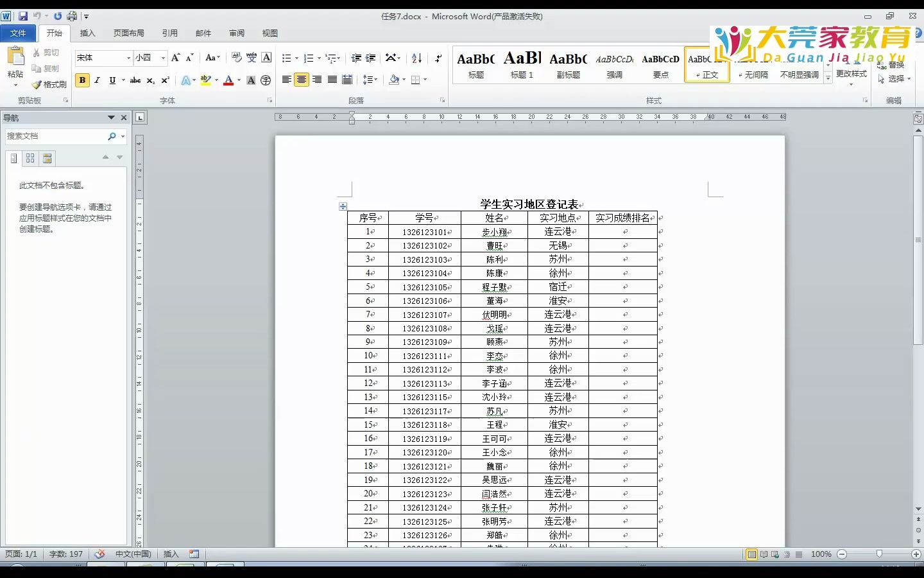Click the Enclose Characters (字) icon

point(266,80)
